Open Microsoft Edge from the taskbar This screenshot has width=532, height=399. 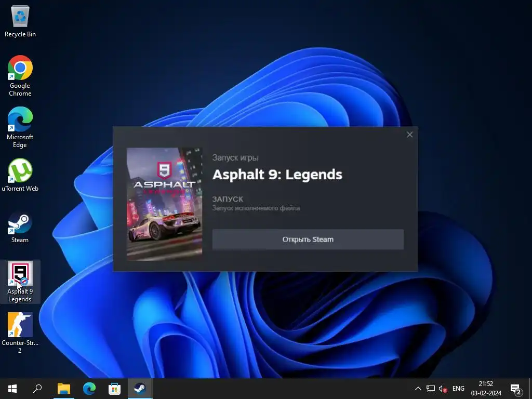(89, 389)
